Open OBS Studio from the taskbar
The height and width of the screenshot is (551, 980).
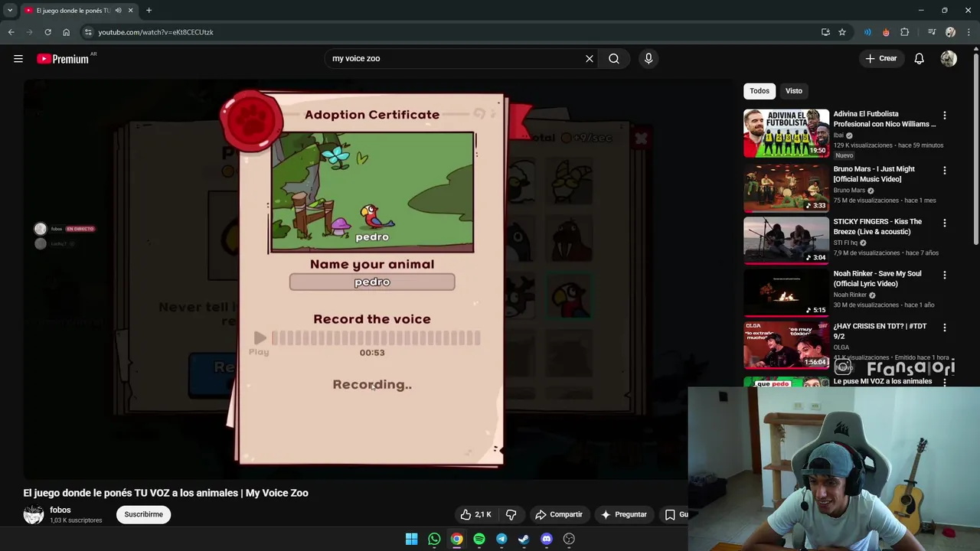tap(569, 539)
